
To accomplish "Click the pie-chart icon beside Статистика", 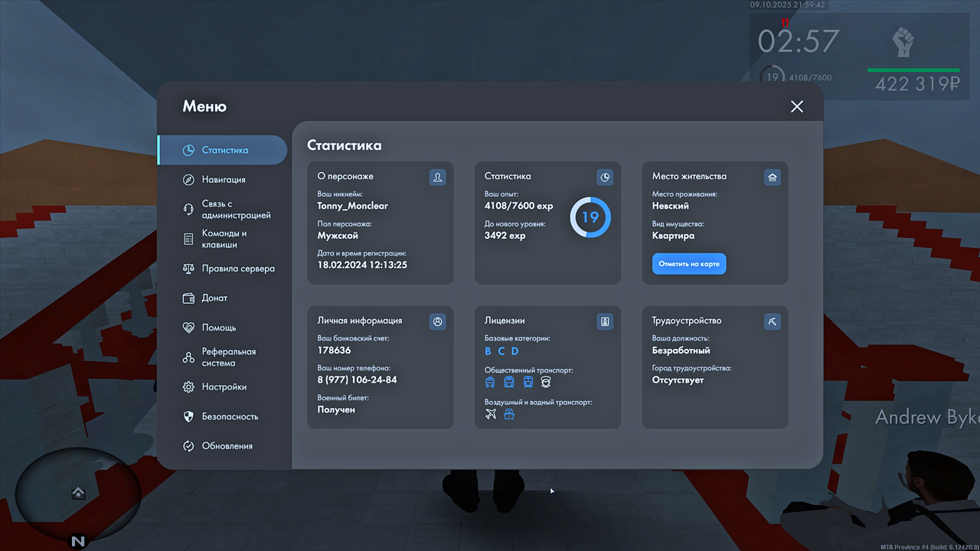I will tap(188, 150).
